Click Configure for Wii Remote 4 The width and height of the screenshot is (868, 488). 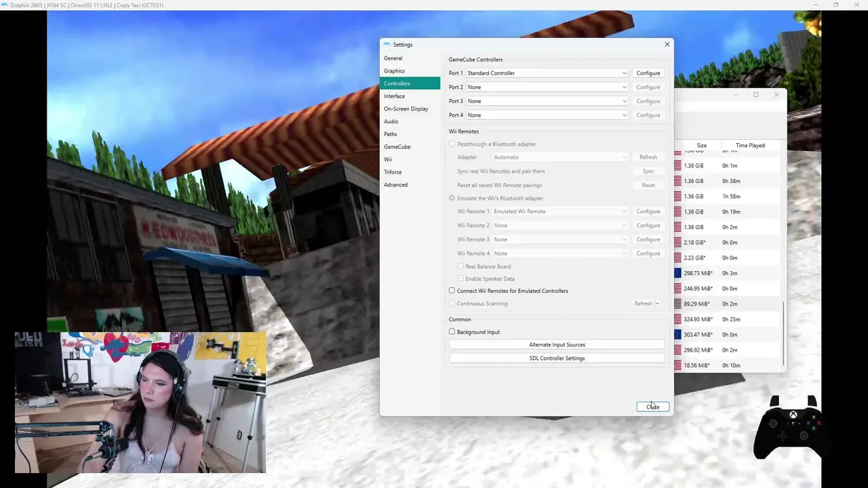click(648, 253)
